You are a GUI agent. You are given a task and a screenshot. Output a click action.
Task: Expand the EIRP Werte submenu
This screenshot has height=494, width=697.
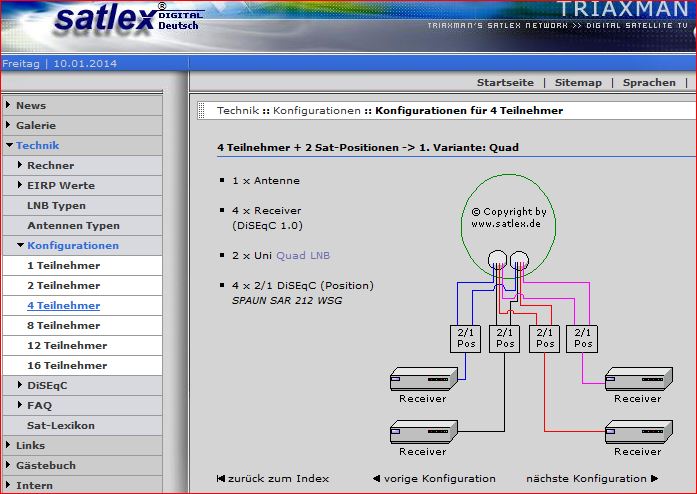point(60,185)
